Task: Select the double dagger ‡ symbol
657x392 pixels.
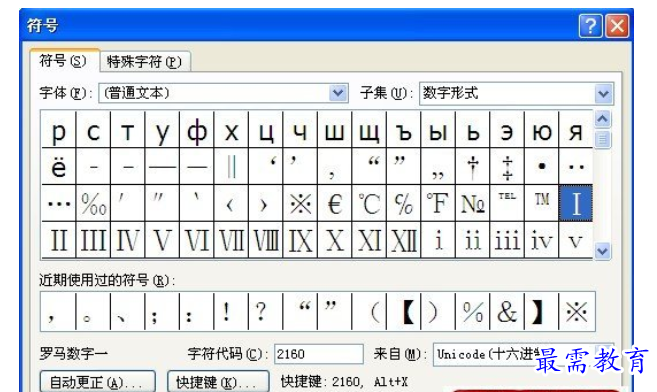Action: point(507,167)
